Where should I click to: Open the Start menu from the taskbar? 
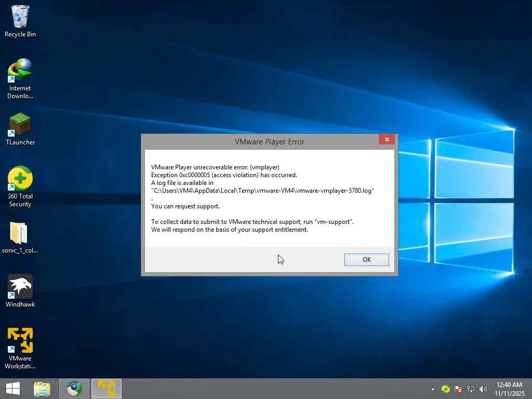pyautogui.click(x=13, y=389)
